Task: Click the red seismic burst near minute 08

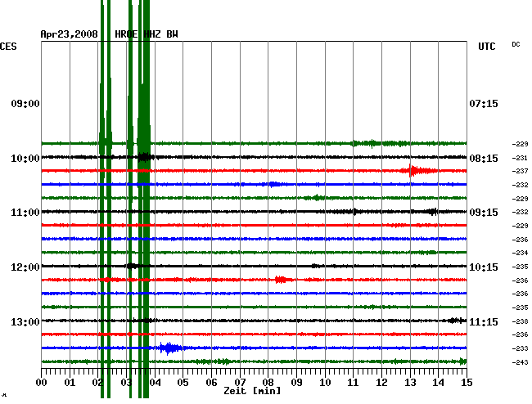Action: 282,280
